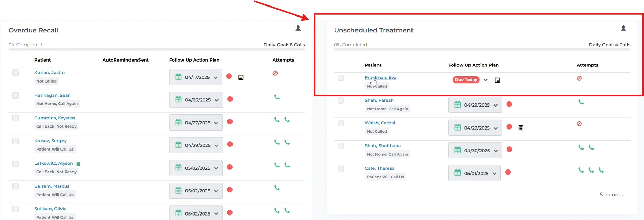Image resolution: width=644 pixels, height=220 pixels.
Task: Click Unscheduled Treatment Patient column header
Action: 373,65
